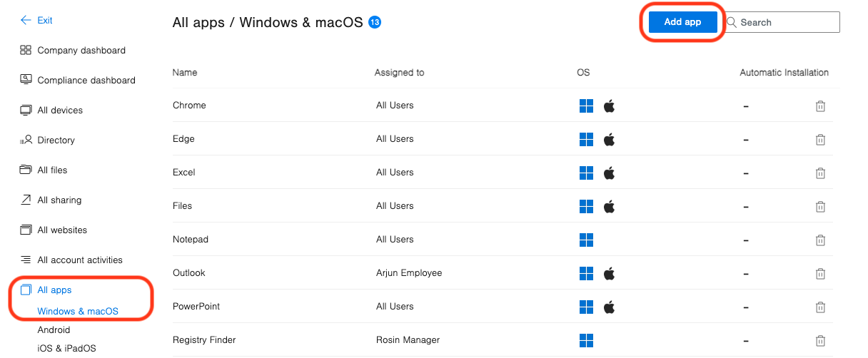Open the Outlook app entry
The height and width of the screenshot is (358, 868).
(189, 273)
